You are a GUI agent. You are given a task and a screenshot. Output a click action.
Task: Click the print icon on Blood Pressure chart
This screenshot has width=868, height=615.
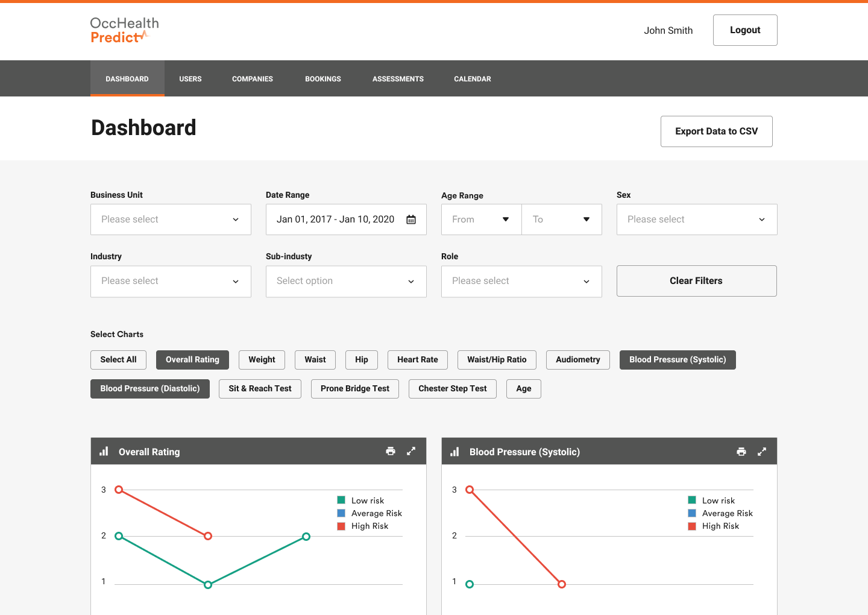coord(741,451)
